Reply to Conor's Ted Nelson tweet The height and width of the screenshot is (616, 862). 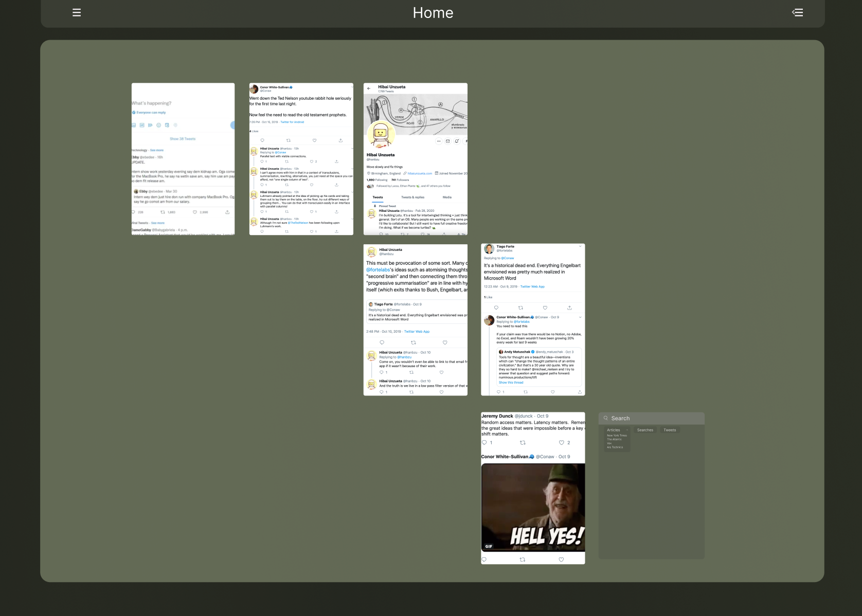click(262, 140)
